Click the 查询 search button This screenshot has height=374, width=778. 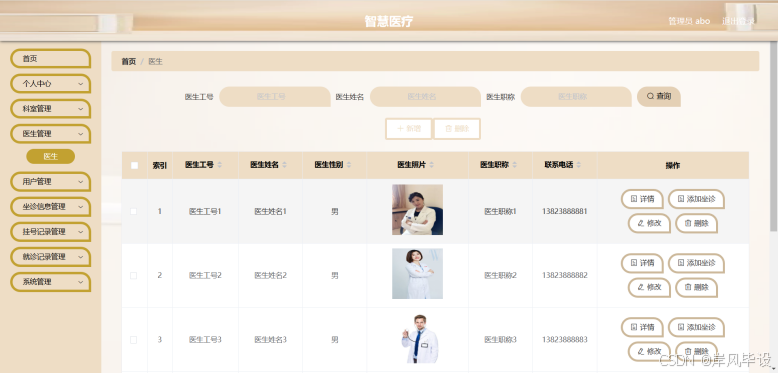pyautogui.click(x=658, y=96)
